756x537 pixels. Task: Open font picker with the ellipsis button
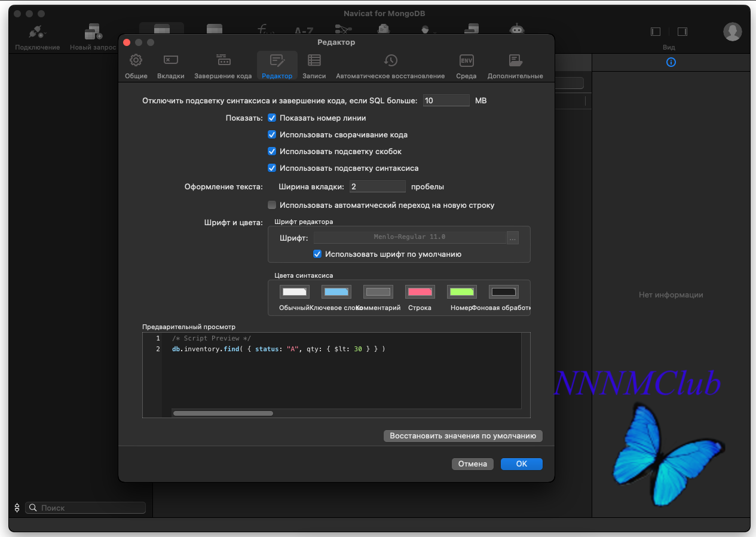coord(512,237)
